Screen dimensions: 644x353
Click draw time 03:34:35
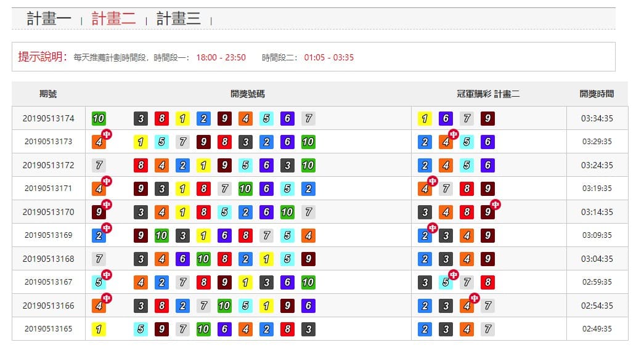[x=597, y=119]
